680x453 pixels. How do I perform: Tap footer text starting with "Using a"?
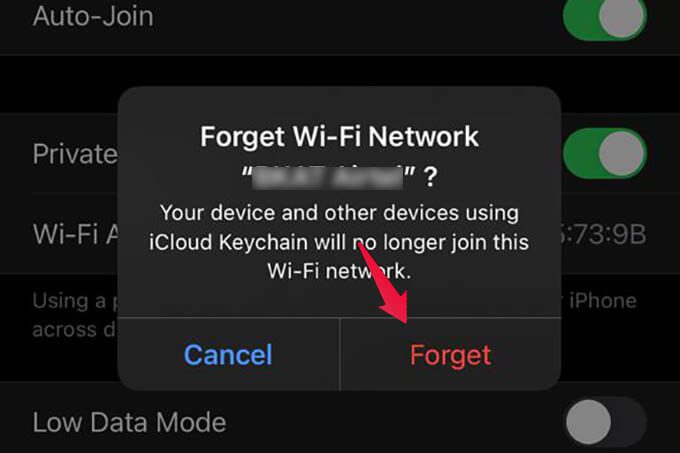75,301
